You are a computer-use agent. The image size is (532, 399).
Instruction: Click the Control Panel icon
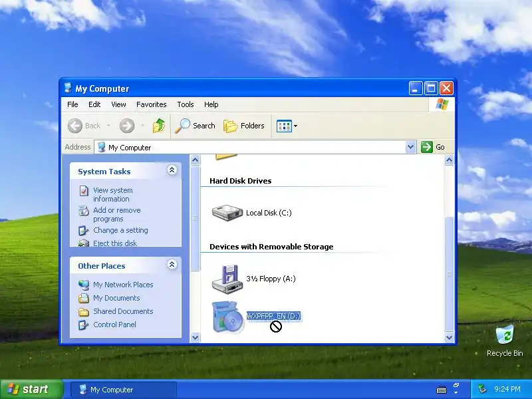tap(84, 325)
